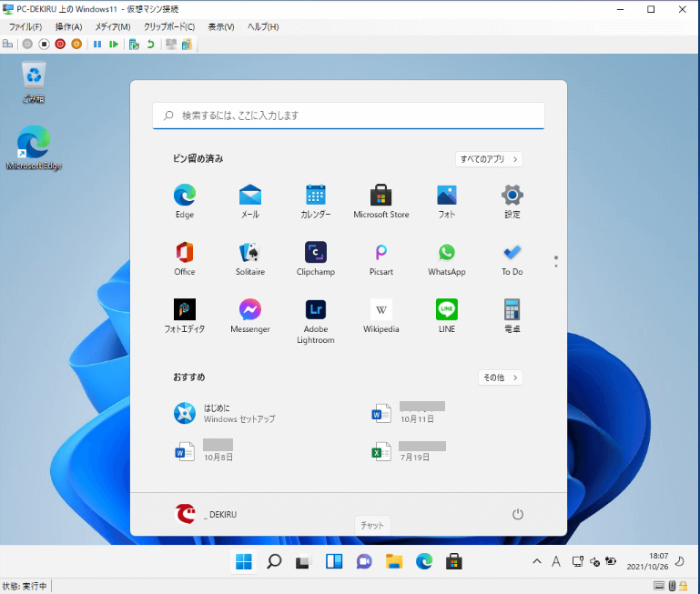Image resolution: width=700 pixels, height=594 pixels.
Task: Open pinned Adobe Lightroom app
Action: 316,321
